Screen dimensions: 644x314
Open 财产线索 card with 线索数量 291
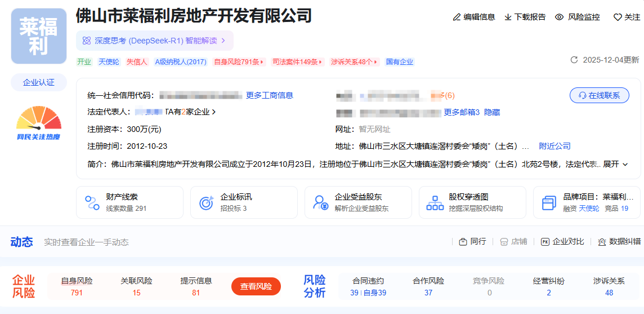click(130, 202)
